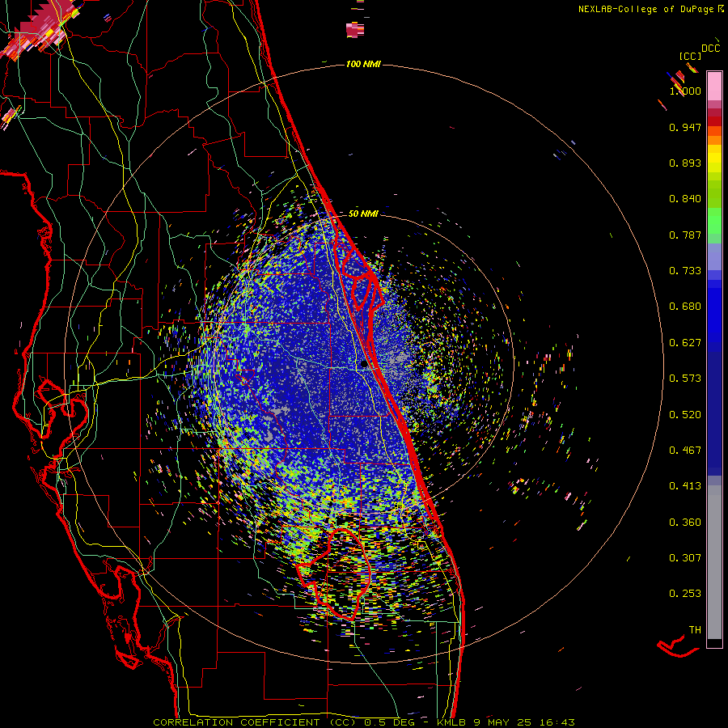Click the 0.840 scale value
Viewport: 728px width, 728px height.
click(x=685, y=199)
